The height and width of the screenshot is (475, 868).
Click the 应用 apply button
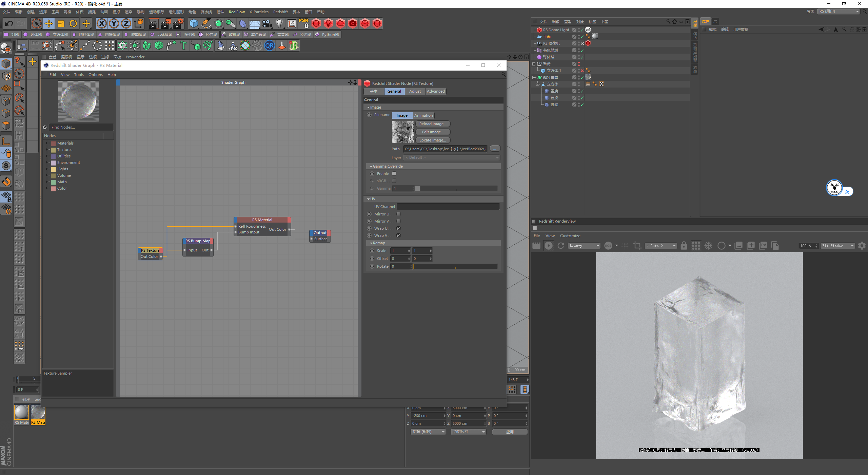pyautogui.click(x=510, y=432)
